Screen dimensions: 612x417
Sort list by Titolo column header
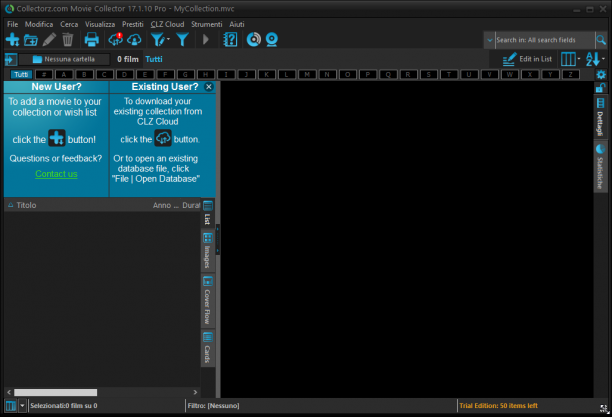click(x=26, y=205)
